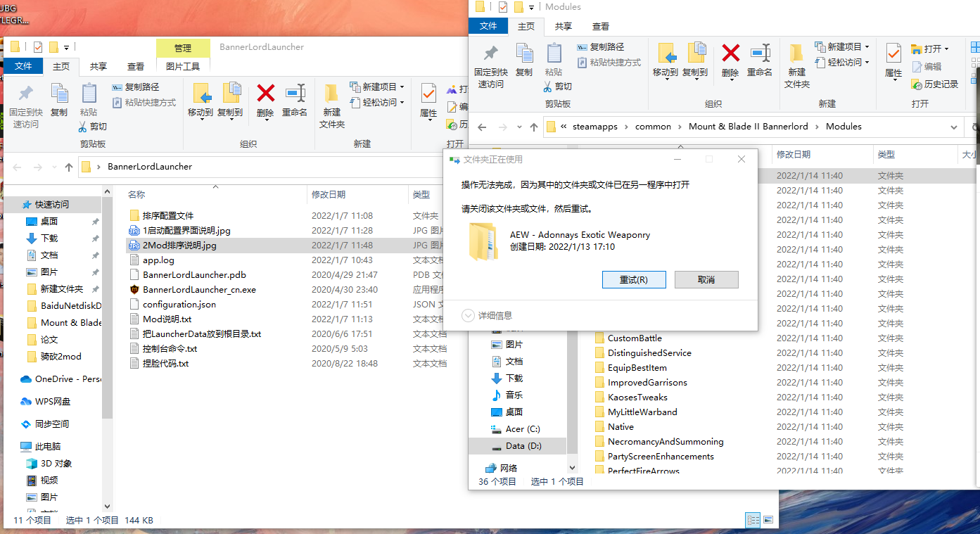Click 骑砍2mod folder in left sidebar
The width and height of the screenshot is (980, 534).
61,356
